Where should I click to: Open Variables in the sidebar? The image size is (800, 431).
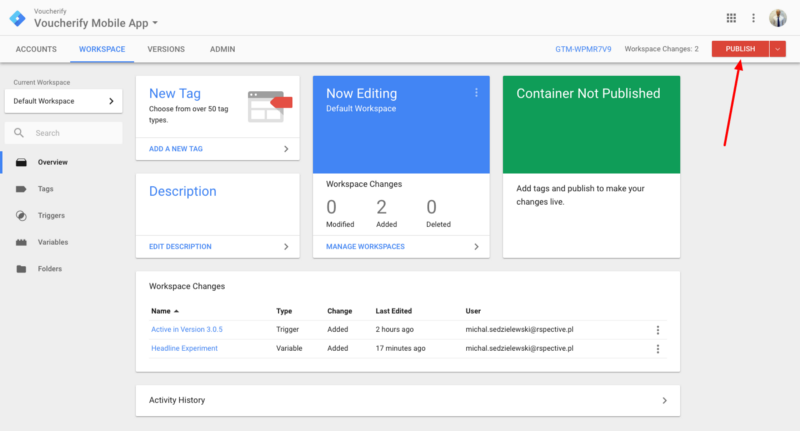click(x=53, y=242)
